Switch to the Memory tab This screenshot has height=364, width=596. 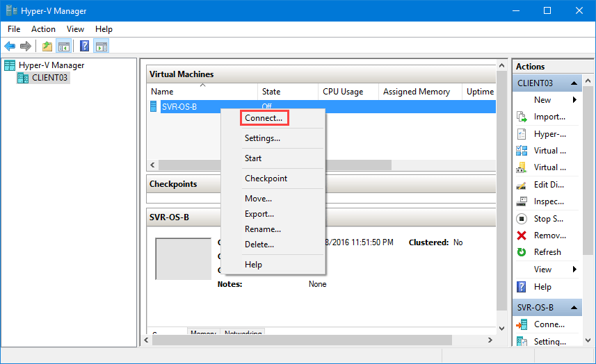click(x=203, y=332)
